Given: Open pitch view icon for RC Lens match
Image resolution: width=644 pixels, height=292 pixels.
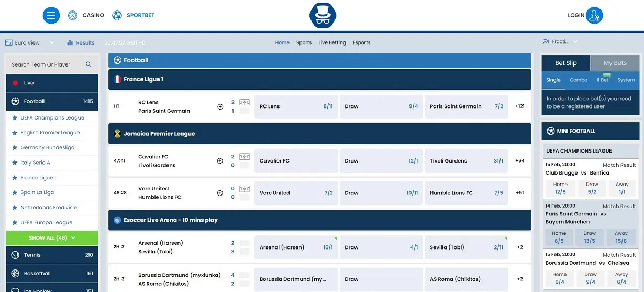Looking at the screenshot, I should 244,102.
